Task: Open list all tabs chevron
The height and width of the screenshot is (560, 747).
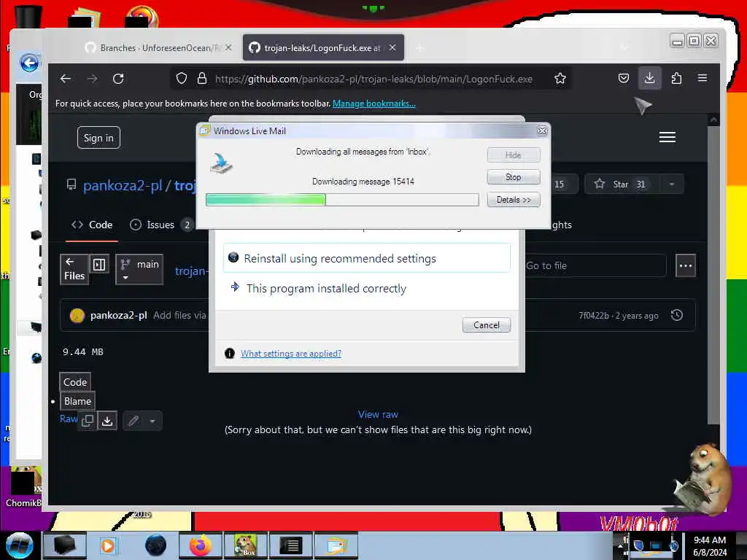Action: (624, 47)
